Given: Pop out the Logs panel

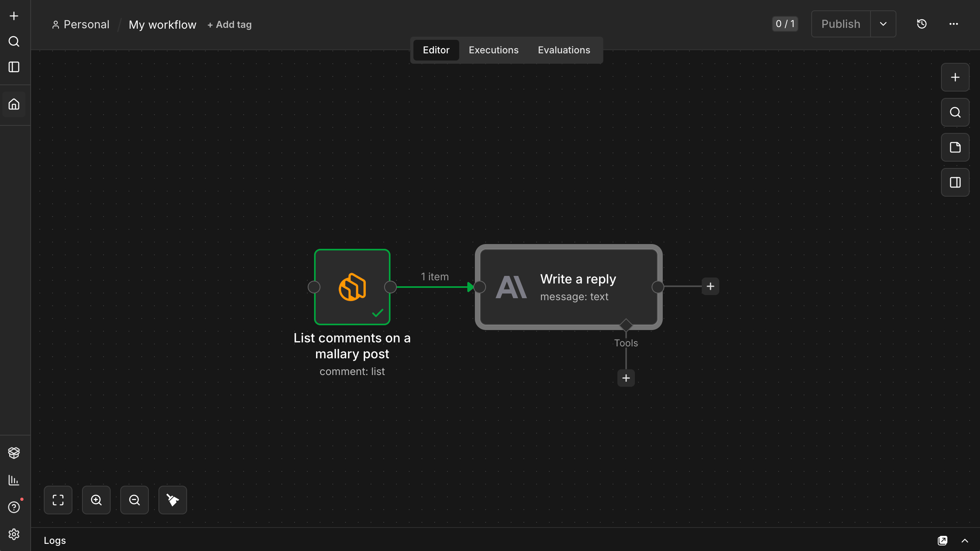Looking at the screenshot, I should (x=943, y=540).
